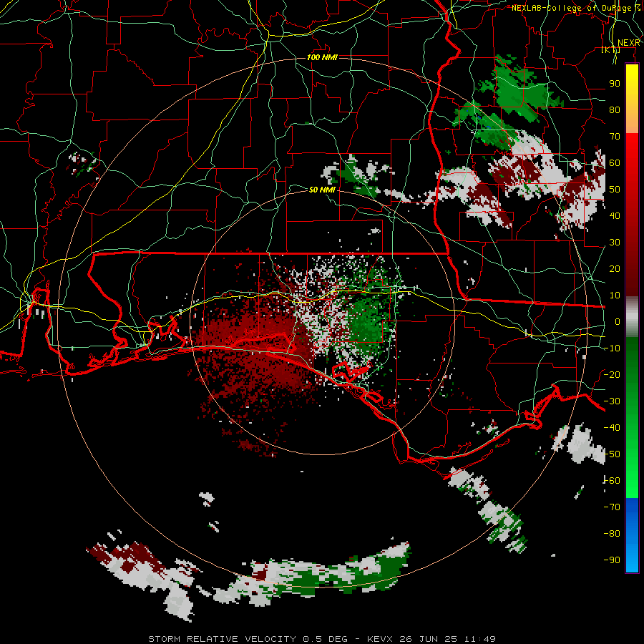This screenshot has width=644, height=644.
Task: Click the -60 knot scale value
Action: [612, 481]
